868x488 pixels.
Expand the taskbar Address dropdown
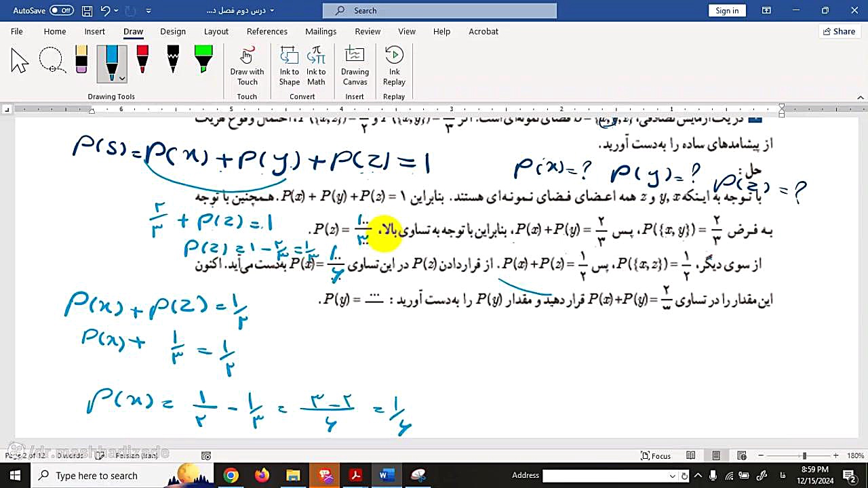click(x=673, y=476)
